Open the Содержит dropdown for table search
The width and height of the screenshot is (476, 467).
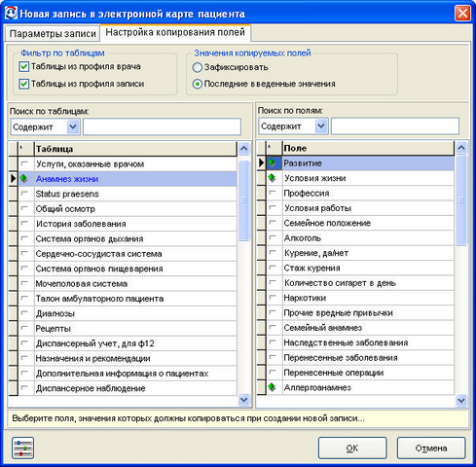[73, 126]
